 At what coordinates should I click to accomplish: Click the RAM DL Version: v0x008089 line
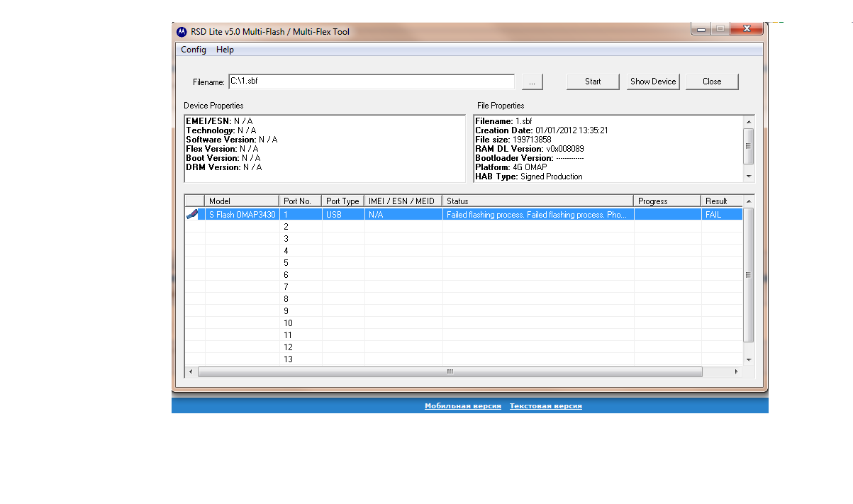point(530,149)
